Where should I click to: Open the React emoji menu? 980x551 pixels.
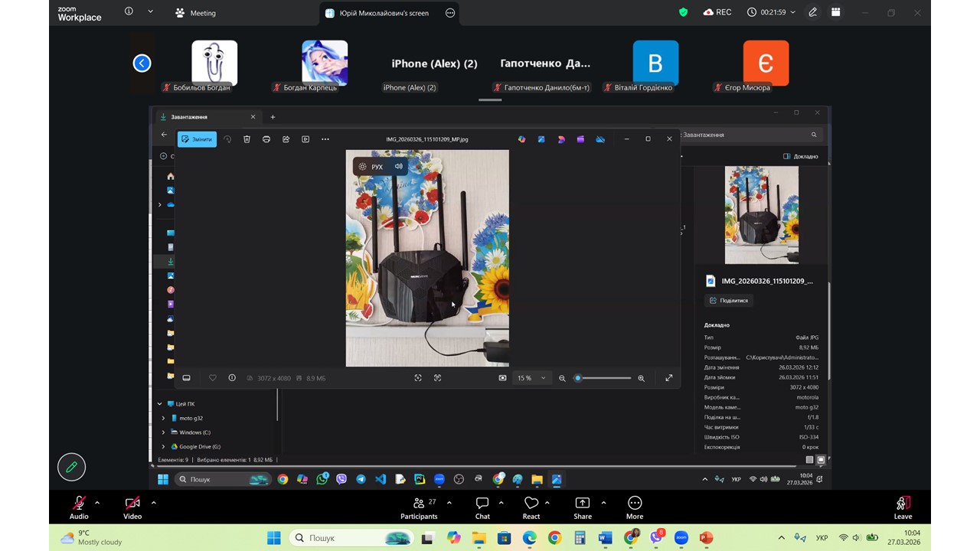coord(531,506)
